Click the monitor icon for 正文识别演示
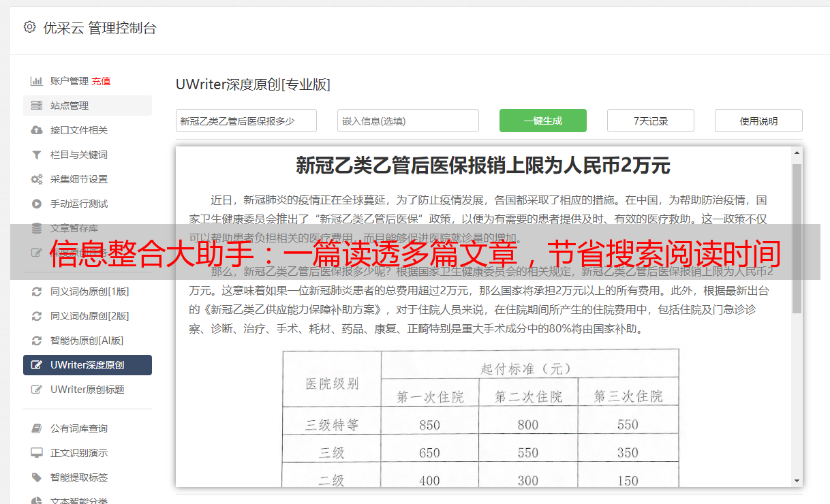This screenshot has width=830, height=504. 37,453
